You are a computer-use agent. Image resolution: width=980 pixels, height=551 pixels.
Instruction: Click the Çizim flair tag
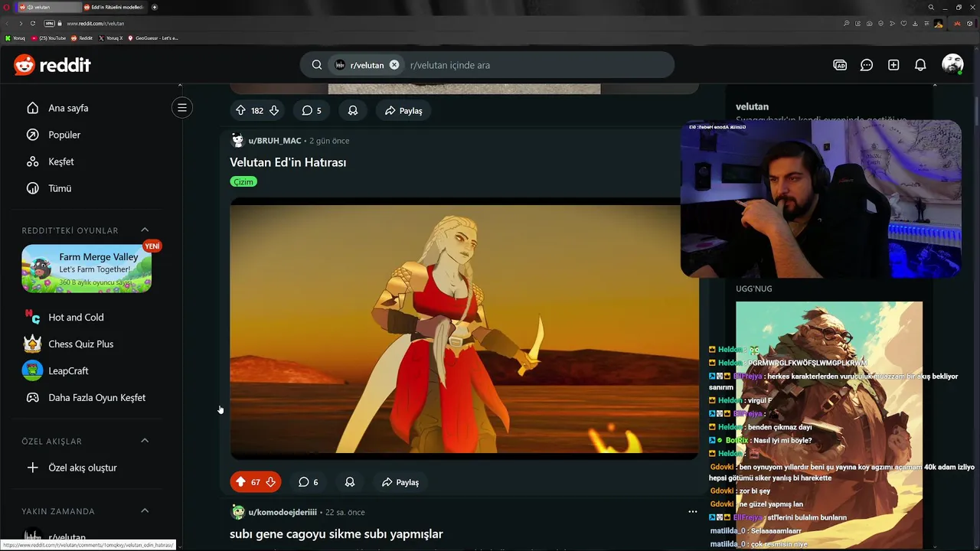pos(243,181)
